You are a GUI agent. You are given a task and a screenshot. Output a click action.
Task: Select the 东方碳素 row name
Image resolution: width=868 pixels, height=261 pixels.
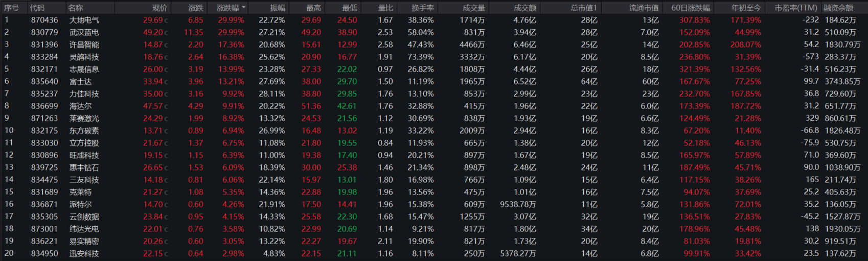pos(84,130)
